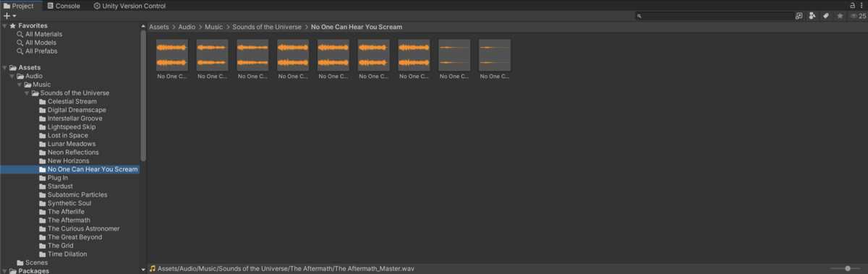Collapse the Music folder arrow
This screenshot has height=274, width=868.
[20, 85]
